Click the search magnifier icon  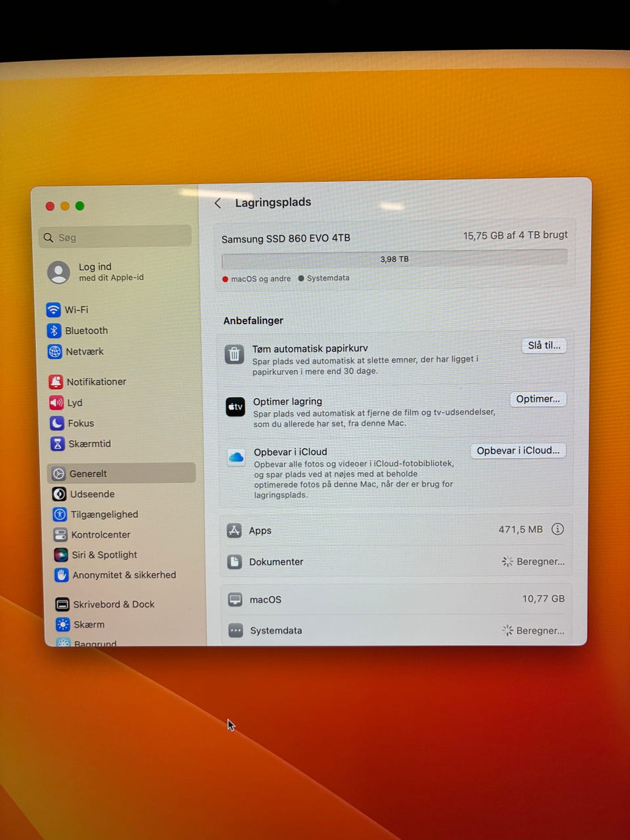coord(49,238)
